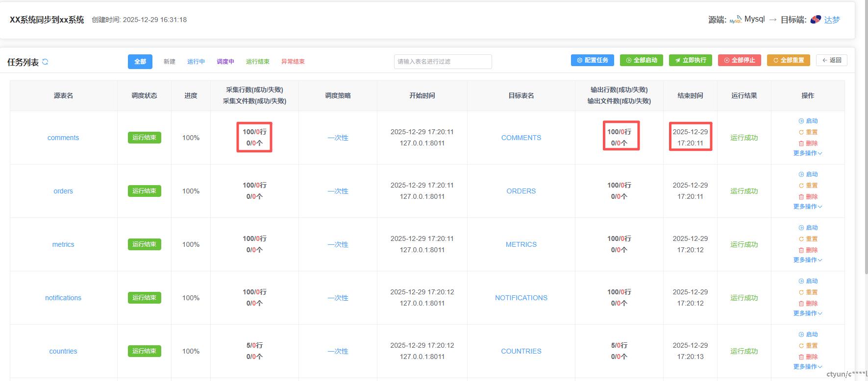
Task: Select the 全部 filter tab
Action: pyautogui.click(x=140, y=62)
